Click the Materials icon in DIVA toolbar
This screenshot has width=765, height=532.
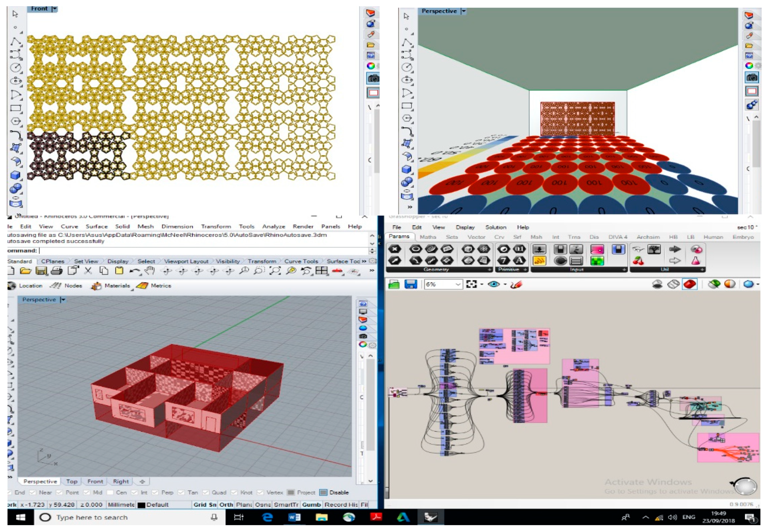pyautogui.click(x=97, y=286)
